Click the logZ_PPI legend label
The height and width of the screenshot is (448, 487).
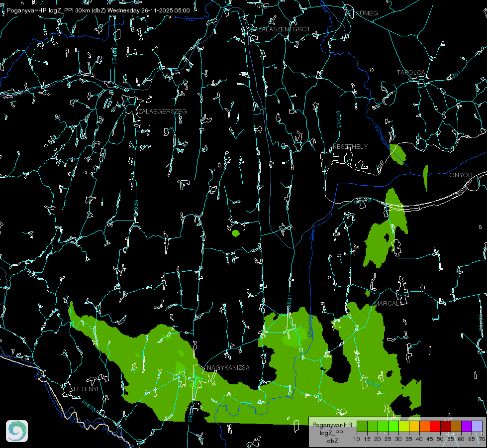tap(332, 433)
